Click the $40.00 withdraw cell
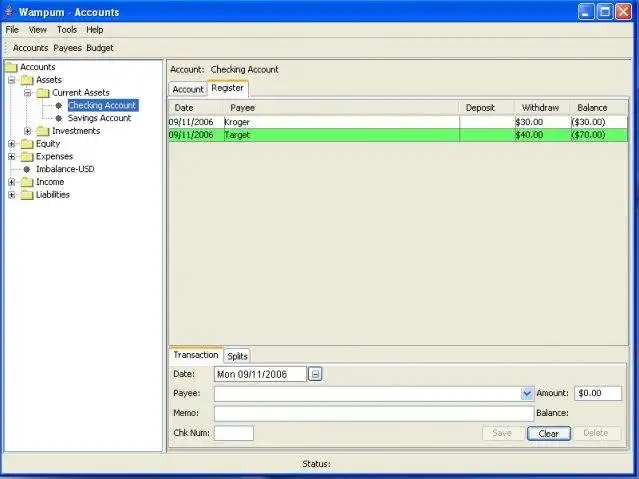This screenshot has height=479, width=639. [x=542, y=135]
